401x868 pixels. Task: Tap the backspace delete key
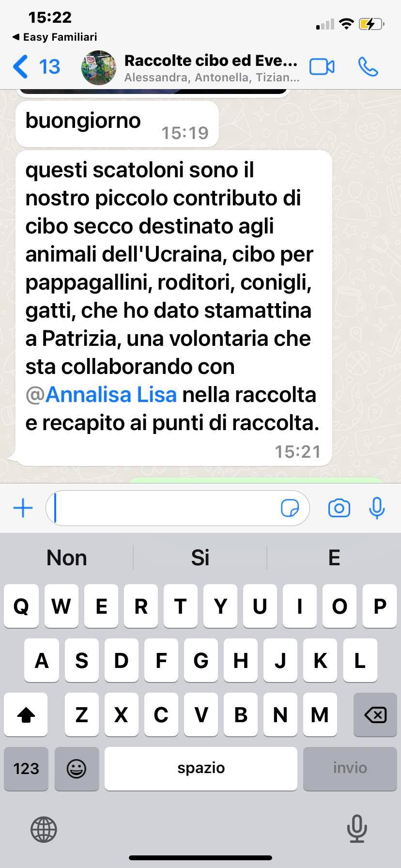375,714
